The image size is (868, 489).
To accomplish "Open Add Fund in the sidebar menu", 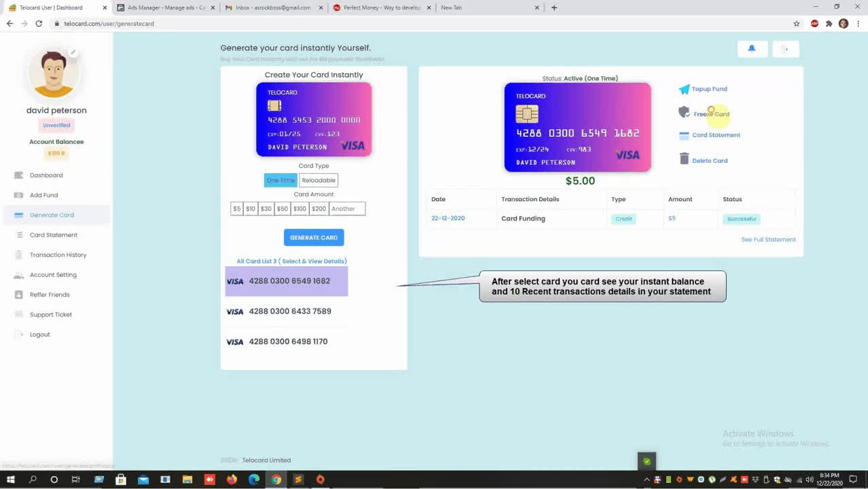I will coord(43,195).
